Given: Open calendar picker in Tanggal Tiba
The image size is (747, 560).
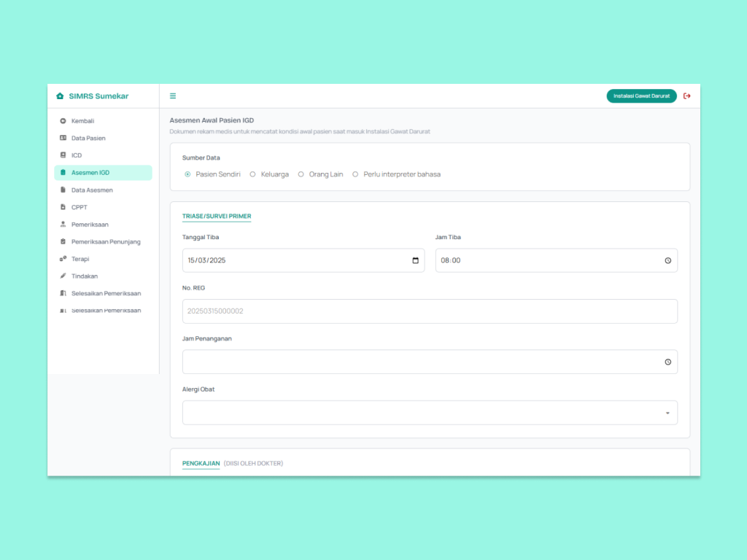Looking at the screenshot, I should coord(415,260).
